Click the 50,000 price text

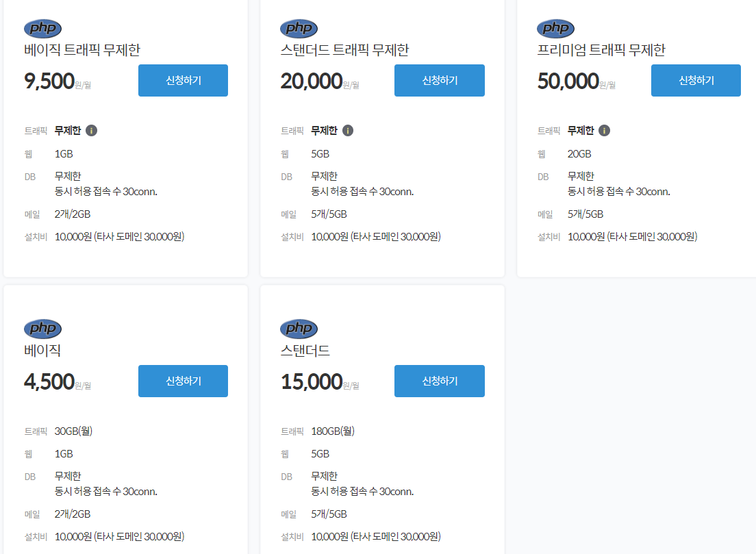tap(568, 81)
